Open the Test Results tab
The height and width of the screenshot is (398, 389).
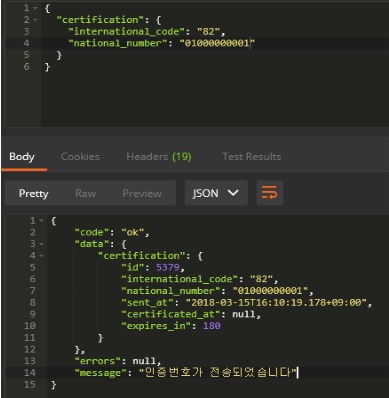pos(252,157)
